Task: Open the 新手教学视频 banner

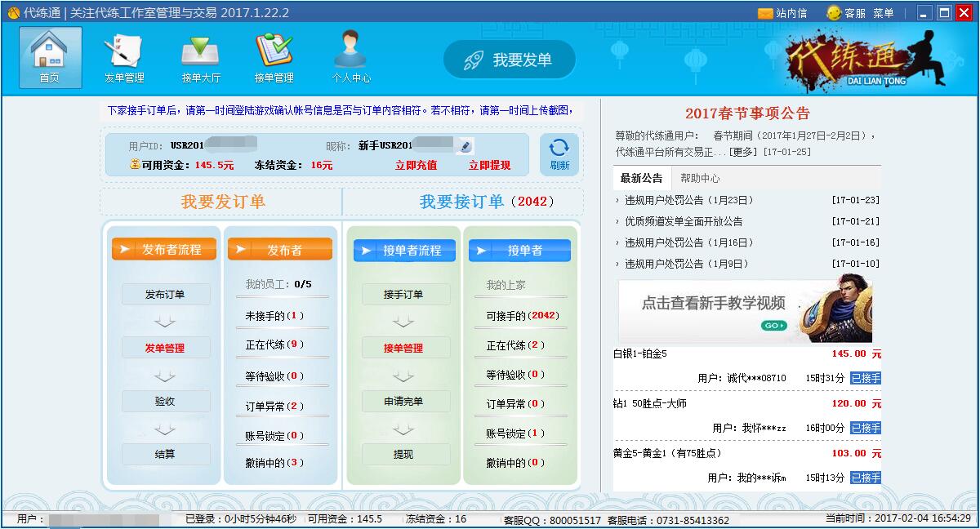Action: click(744, 311)
